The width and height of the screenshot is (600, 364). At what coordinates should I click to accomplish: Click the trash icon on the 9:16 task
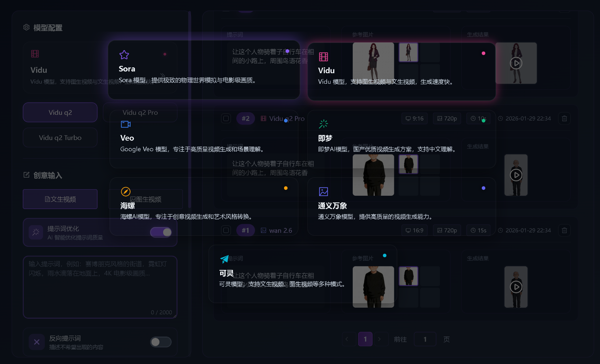point(564,118)
